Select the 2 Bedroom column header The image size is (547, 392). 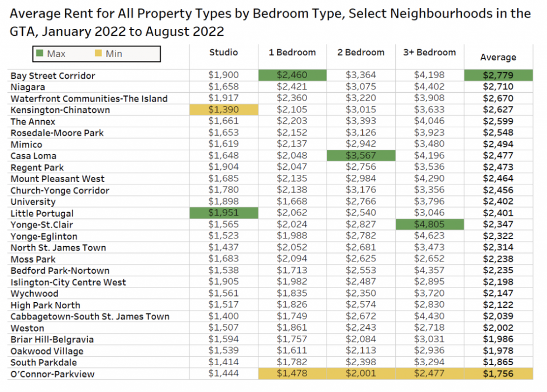pyautogui.click(x=361, y=52)
